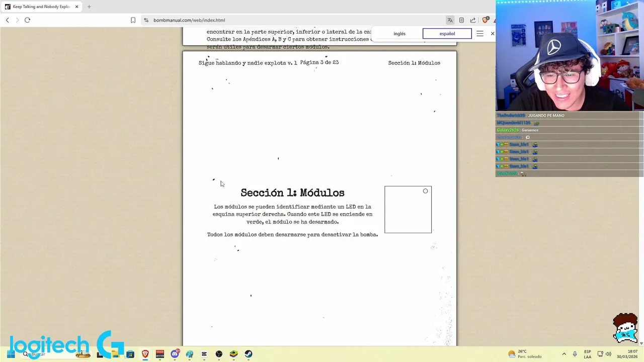Screen dimensions: 644x362
Task: Open site settings icon beside the URL
Action: (146, 20)
